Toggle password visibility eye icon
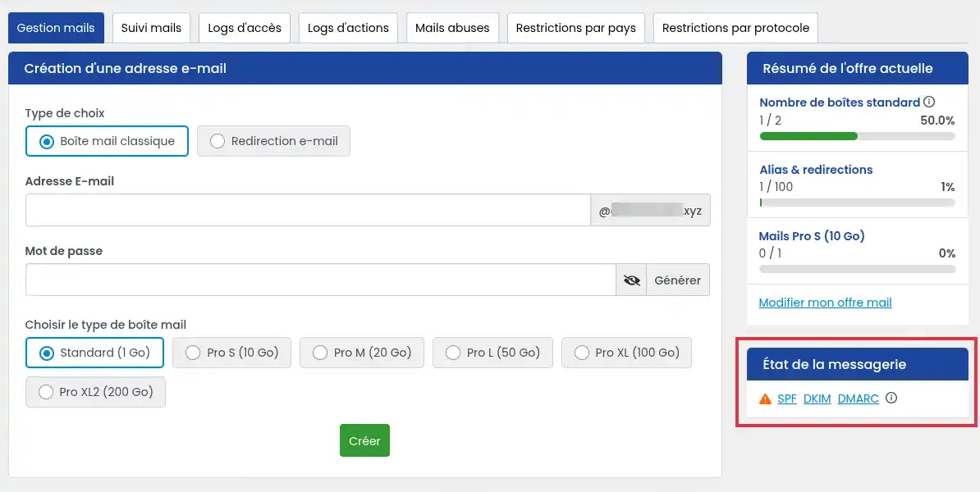Screen dimensions: 980x492 point(631,280)
